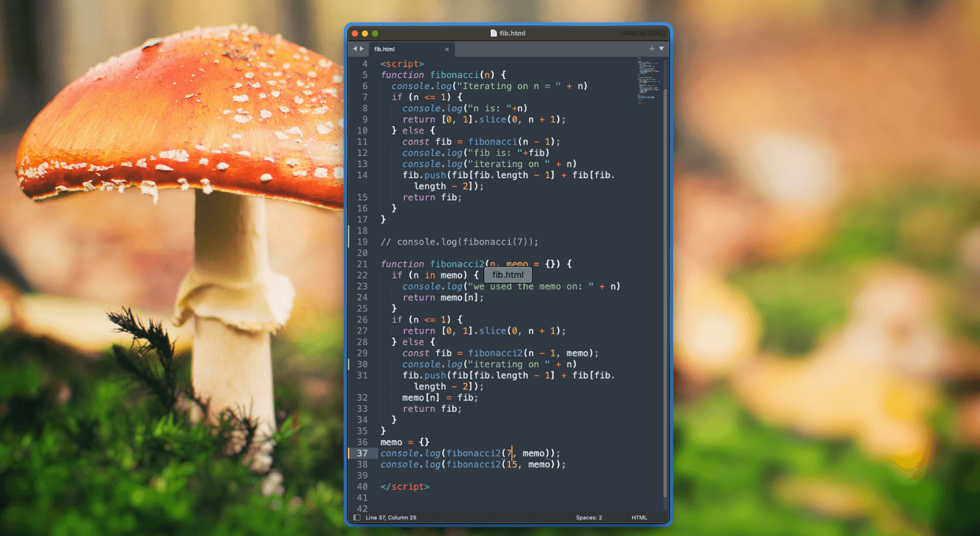This screenshot has width=980, height=536.
Task: Click the '} else {' on line 10
Action: pyautogui.click(x=413, y=130)
